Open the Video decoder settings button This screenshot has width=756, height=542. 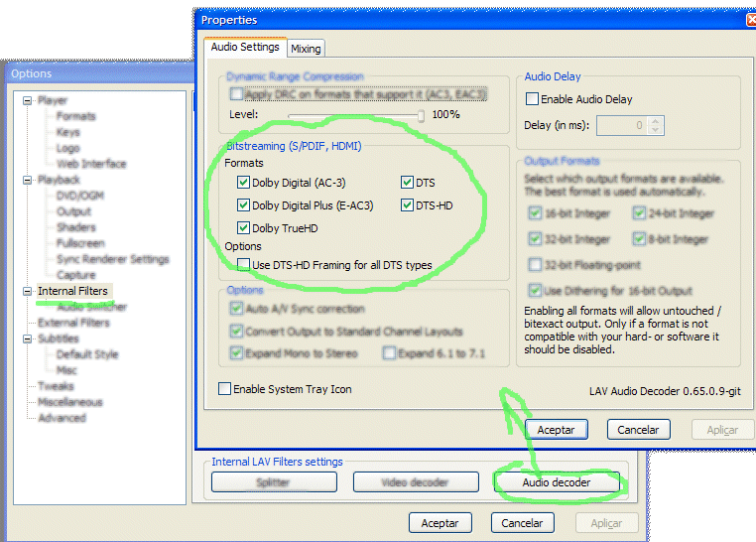tap(416, 482)
